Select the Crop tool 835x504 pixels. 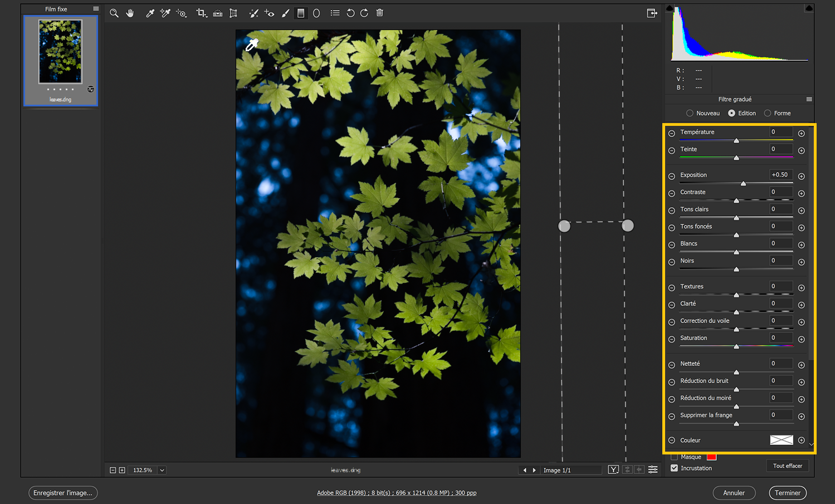201,13
